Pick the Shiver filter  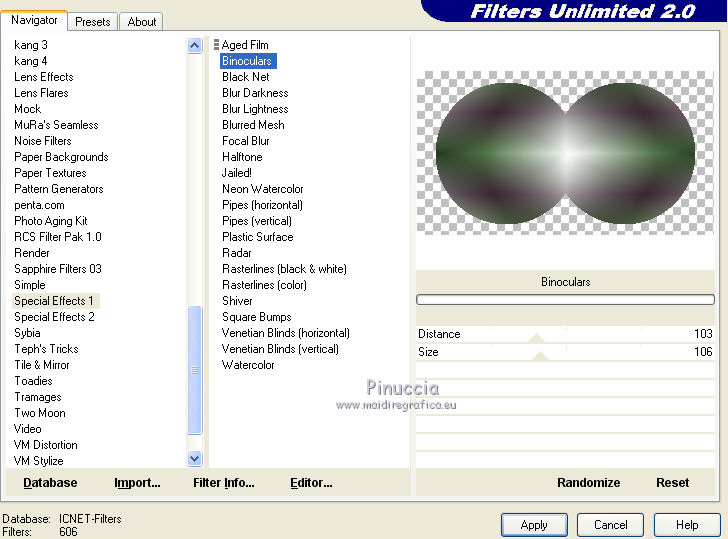tap(237, 301)
